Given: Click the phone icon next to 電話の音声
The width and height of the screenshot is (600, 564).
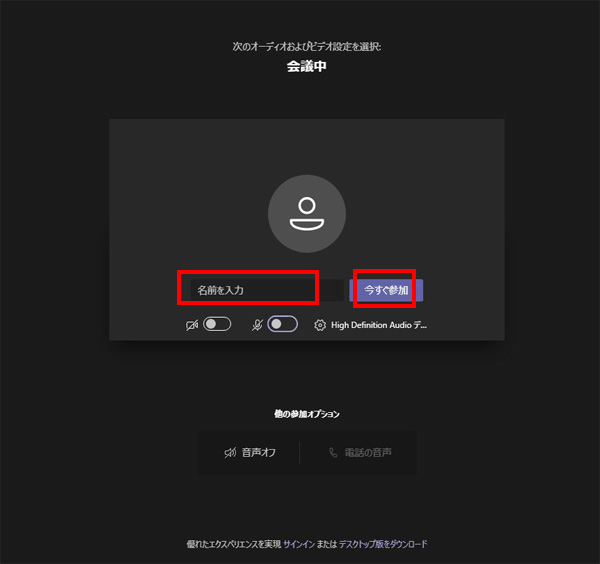Looking at the screenshot, I should coord(333,453).
